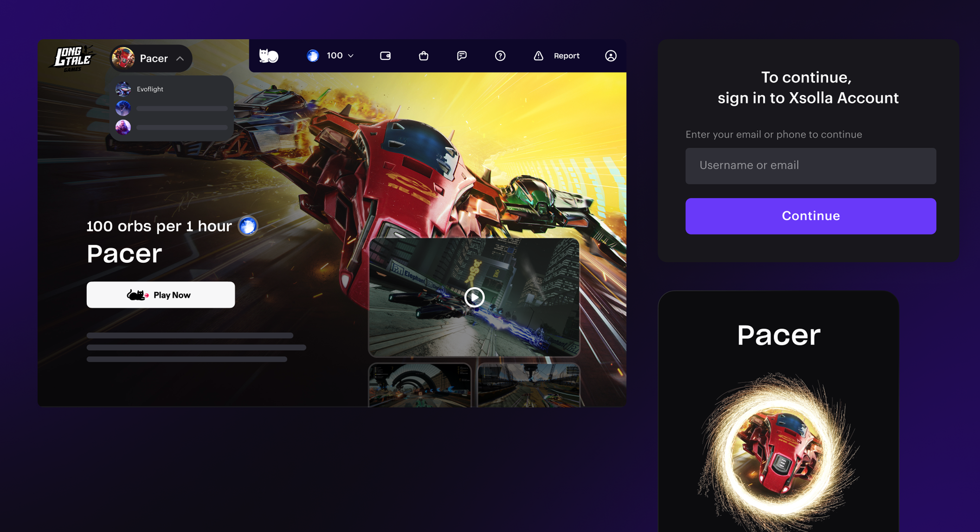Click the Continue button in Xsolla
The image size is (980, 532).
click(811, 215)
